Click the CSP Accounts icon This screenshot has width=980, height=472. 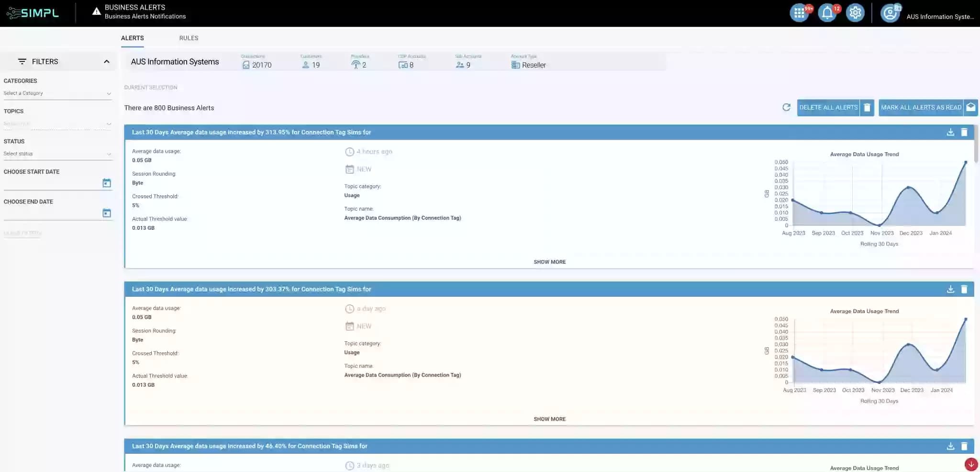click(403, 65)
